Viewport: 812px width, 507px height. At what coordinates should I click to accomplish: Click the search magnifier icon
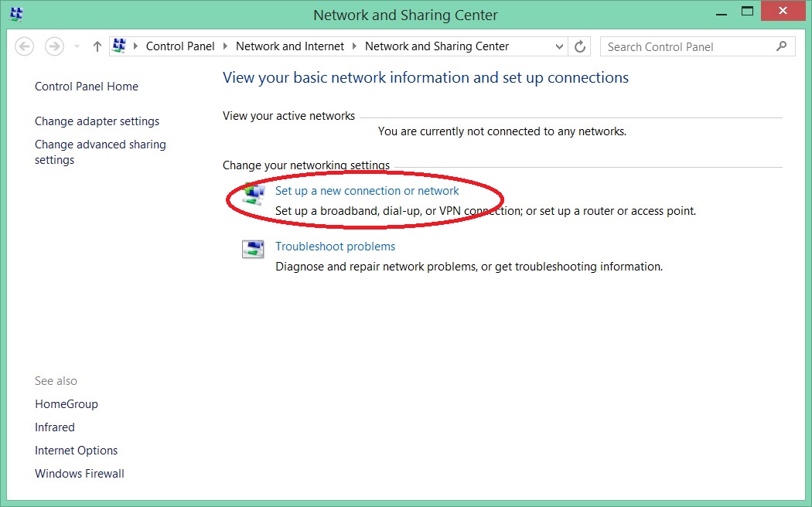781,46
